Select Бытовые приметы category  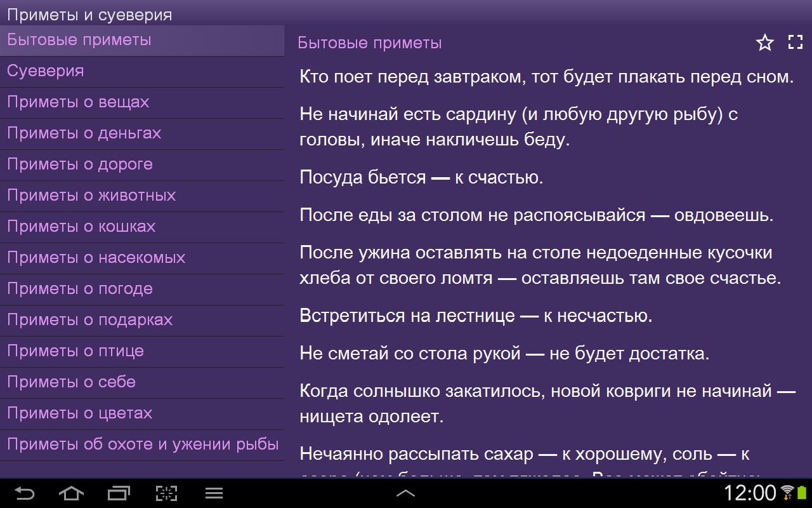[142, 40]
